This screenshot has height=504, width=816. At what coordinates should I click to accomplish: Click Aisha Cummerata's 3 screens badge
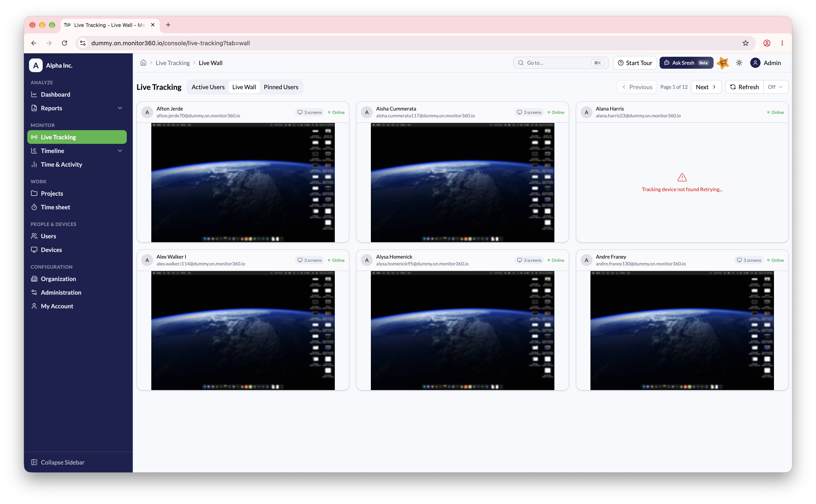pyautogui.click(x=529, y=112)
